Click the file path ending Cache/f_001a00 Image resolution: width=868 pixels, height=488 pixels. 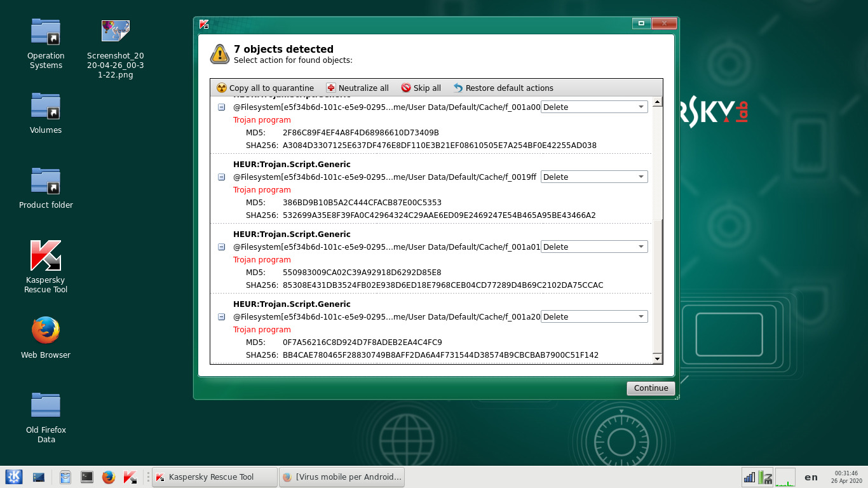(386, 107)
